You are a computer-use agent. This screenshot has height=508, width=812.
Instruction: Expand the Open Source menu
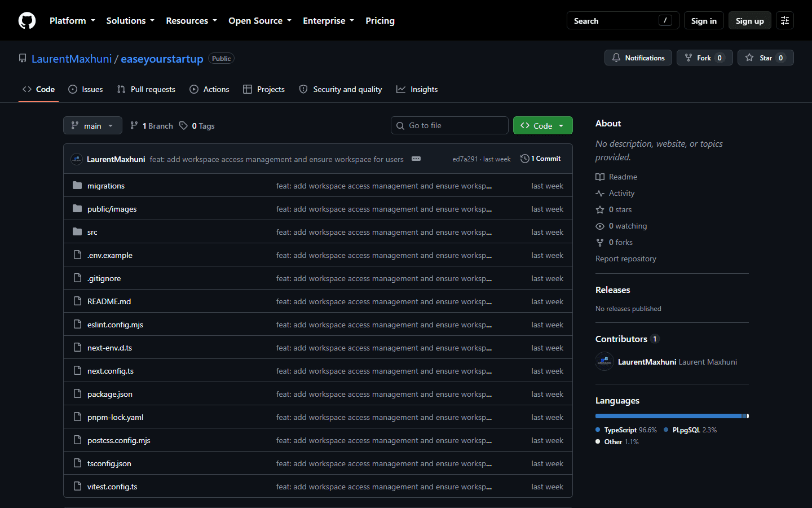pyautogui.click(x=260, y=20)
